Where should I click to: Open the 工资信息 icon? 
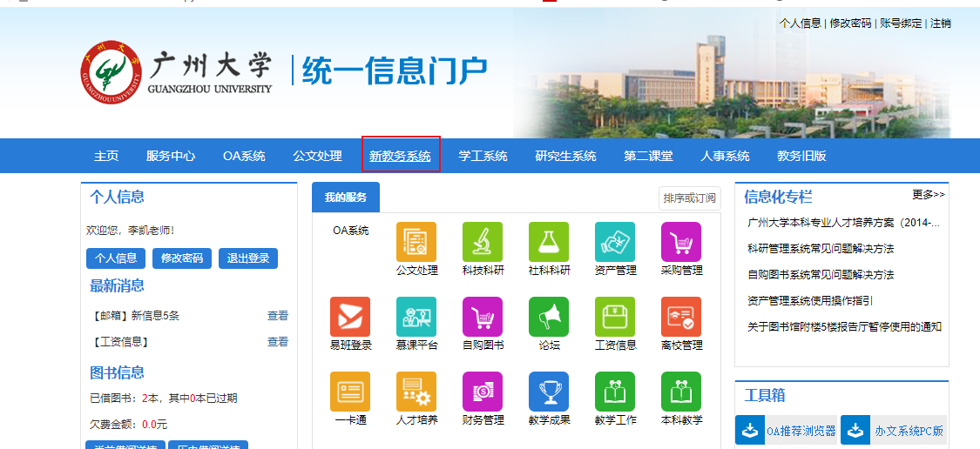pos(615,317)
